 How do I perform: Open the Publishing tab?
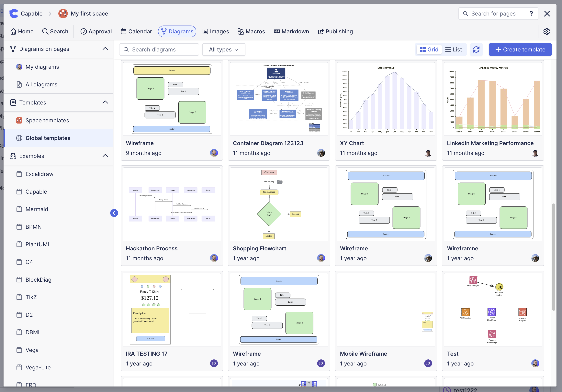click(335, 32)
